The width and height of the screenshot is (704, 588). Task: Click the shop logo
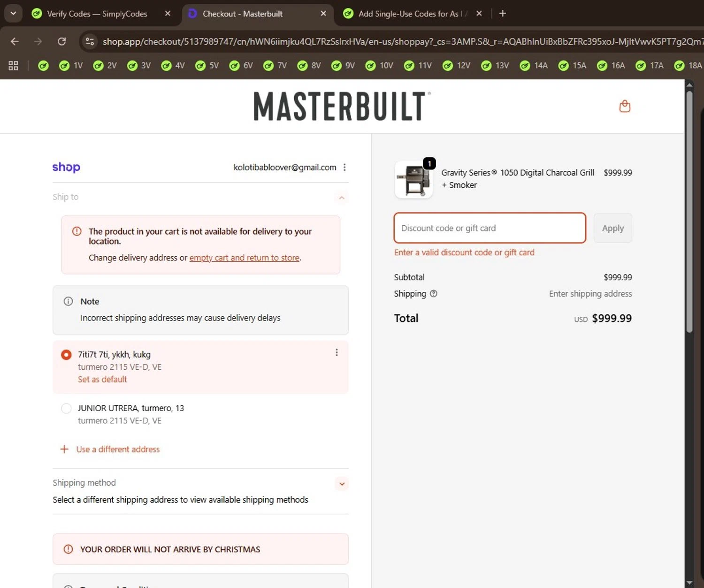pos(66,167)
